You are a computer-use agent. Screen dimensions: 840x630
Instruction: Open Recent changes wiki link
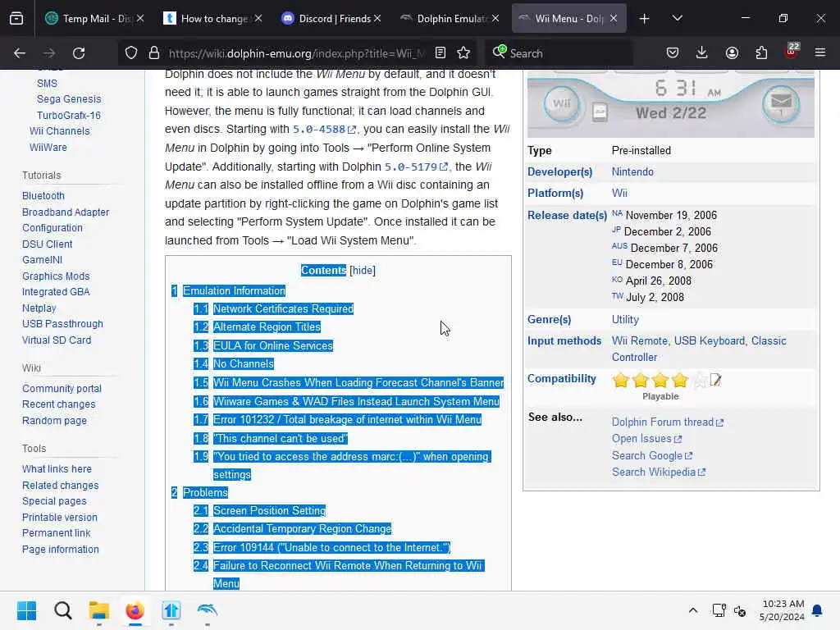58,404
